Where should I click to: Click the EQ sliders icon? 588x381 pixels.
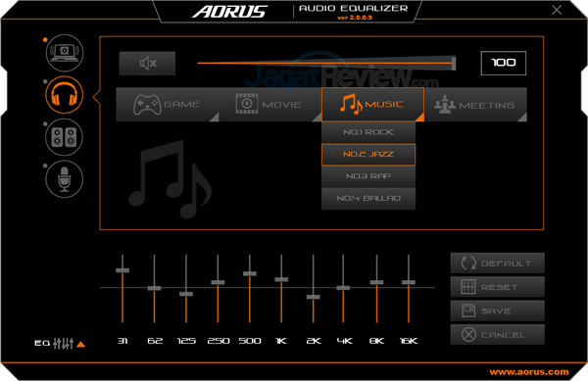[x=63, y=343]
